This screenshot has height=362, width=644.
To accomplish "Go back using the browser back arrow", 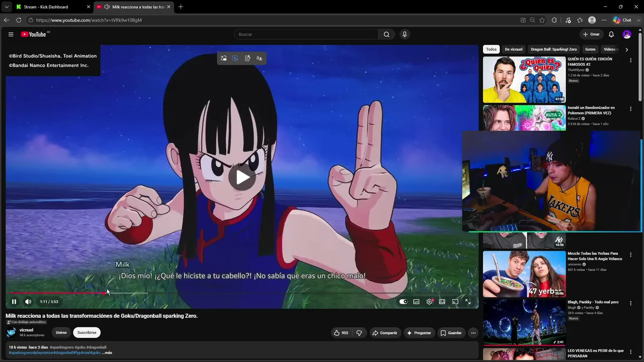I will tap(7, 20).
